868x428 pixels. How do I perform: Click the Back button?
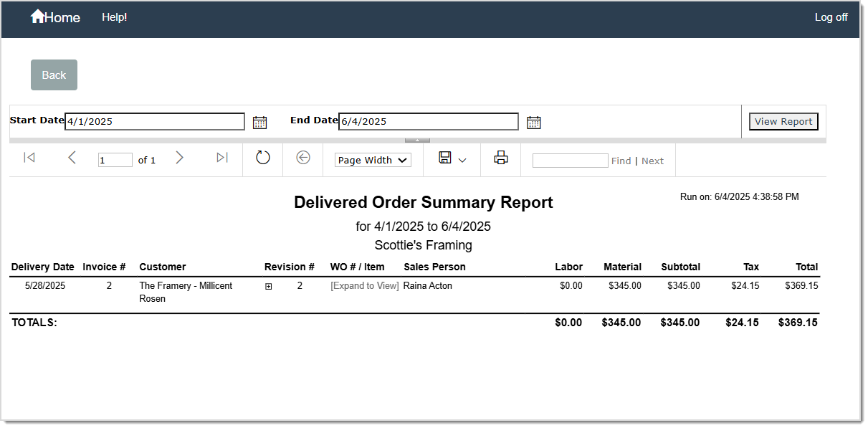pyautogui.click(x=54, y=75)
